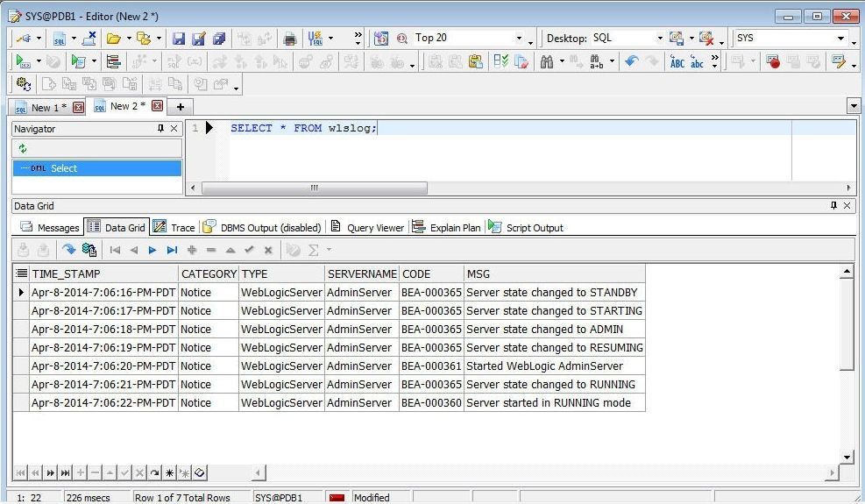
Task: Click the explain plan tree icon in toolbar
Action: tap(114, 61)
